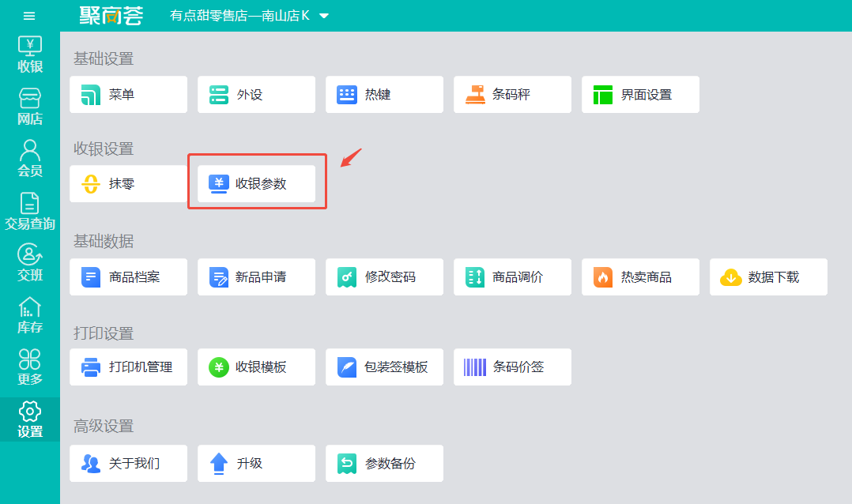Open the 关于我们 about us tile

coord(128,463)
